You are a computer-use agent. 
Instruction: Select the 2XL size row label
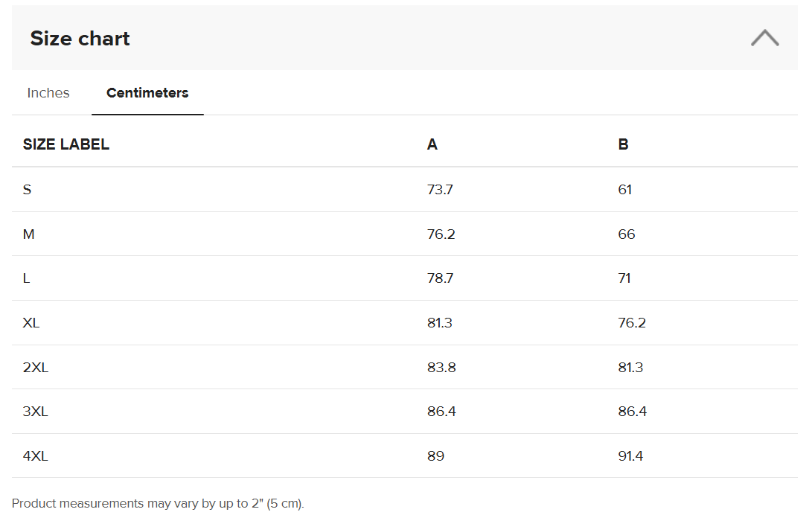tap(36, 367)
